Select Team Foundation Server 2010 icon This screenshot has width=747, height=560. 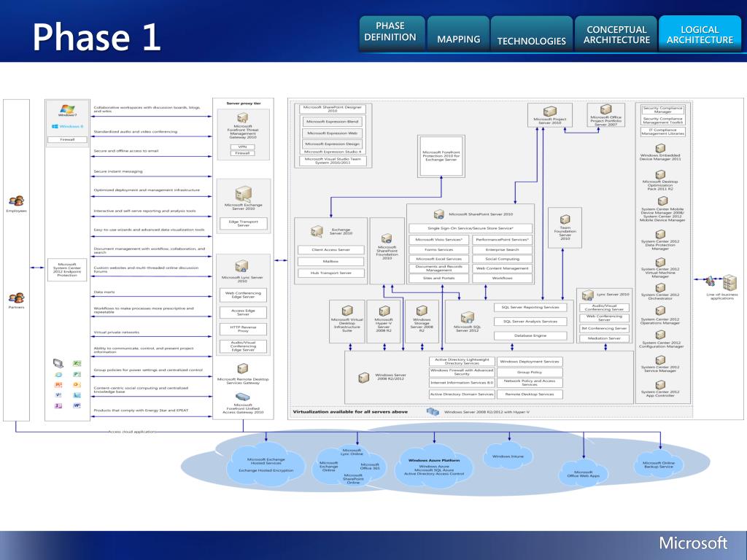click(x=565, y=219)
